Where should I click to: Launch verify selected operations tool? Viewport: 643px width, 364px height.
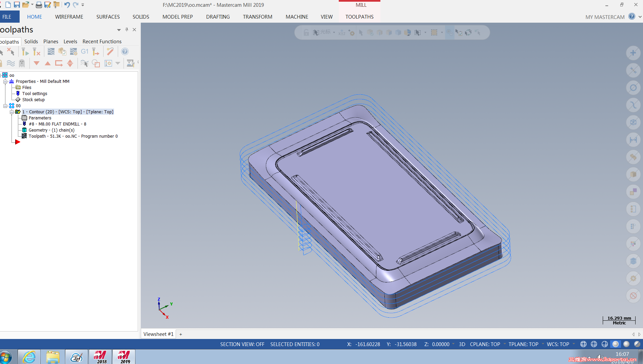tap(62, 51)
